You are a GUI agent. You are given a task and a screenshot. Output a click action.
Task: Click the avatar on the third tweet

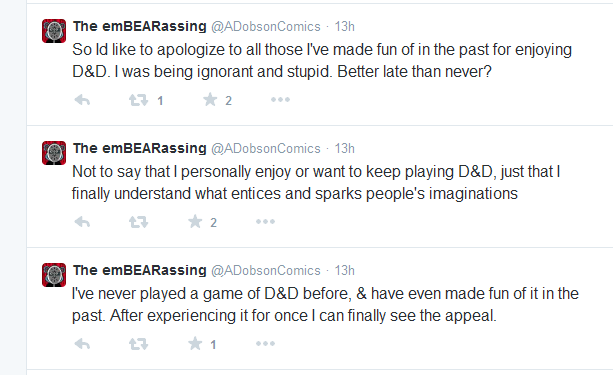[54, 275]
